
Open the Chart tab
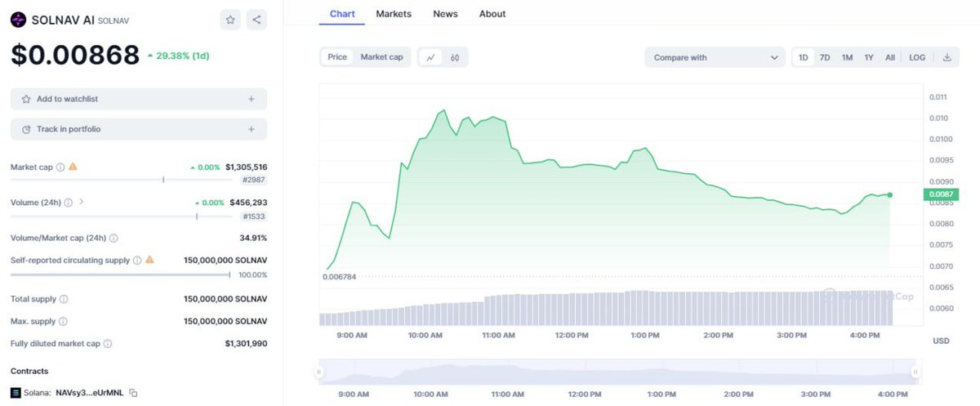(341, 14)
